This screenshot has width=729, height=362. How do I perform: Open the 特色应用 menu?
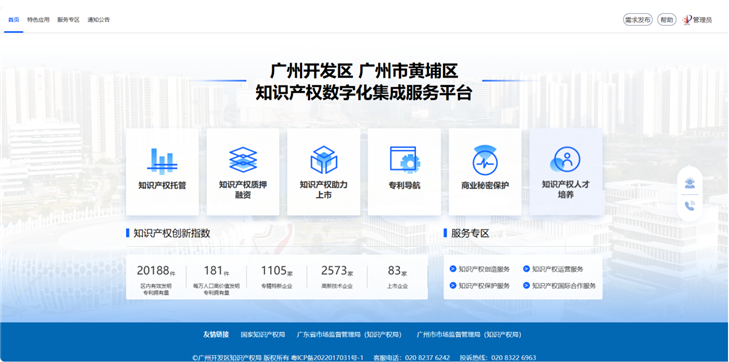click(x=38, y=20)
